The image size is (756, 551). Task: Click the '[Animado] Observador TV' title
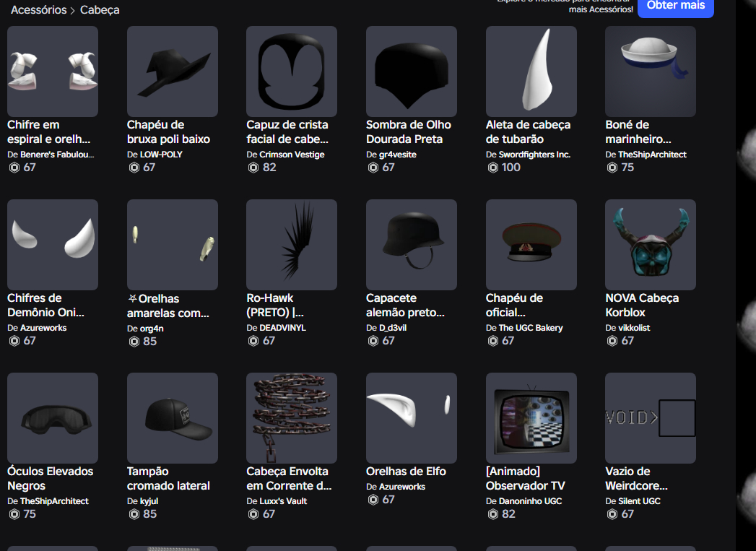(526, 478)
